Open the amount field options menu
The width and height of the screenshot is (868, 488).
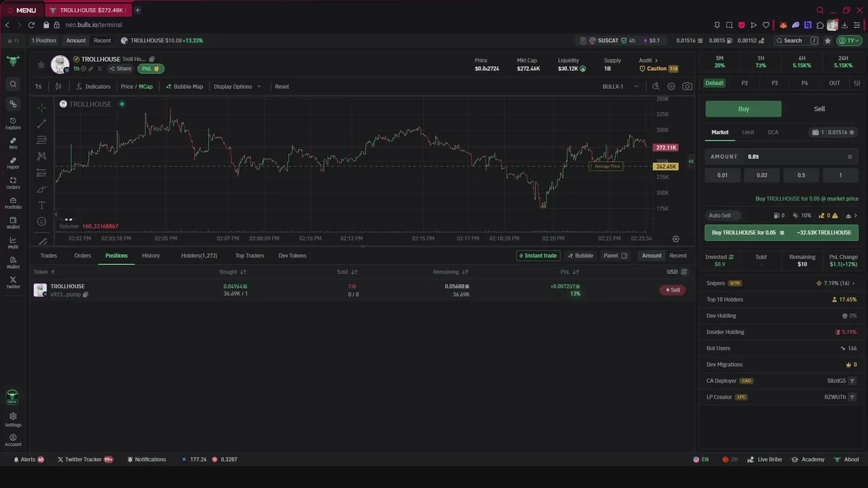click(x=850, y=157)
